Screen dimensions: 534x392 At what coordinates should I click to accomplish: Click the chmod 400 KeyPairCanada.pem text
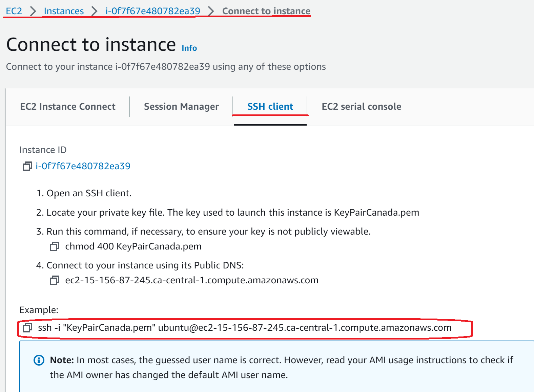[133, 246]
